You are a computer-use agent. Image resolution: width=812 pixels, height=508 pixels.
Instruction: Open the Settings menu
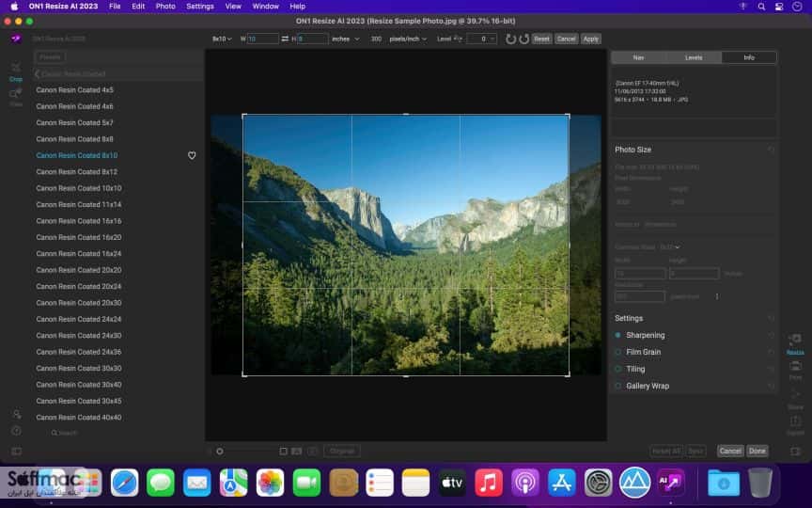(200, 7)
